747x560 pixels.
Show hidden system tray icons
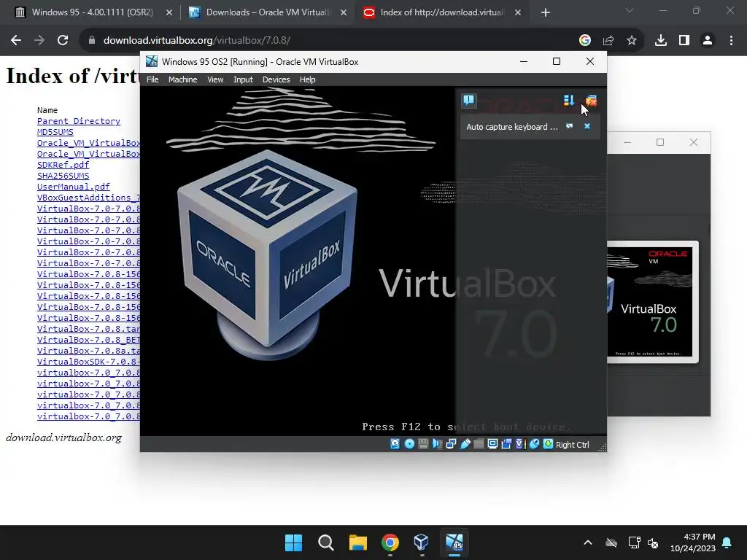tap(588, 542)
